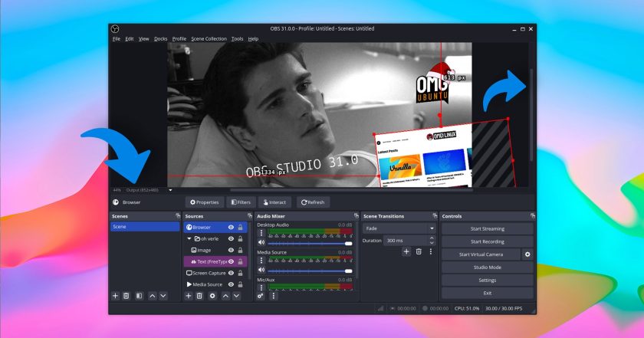Float the Audio Mixer dock icon
This screenshot has height=338, width=644.
[356, 216]
